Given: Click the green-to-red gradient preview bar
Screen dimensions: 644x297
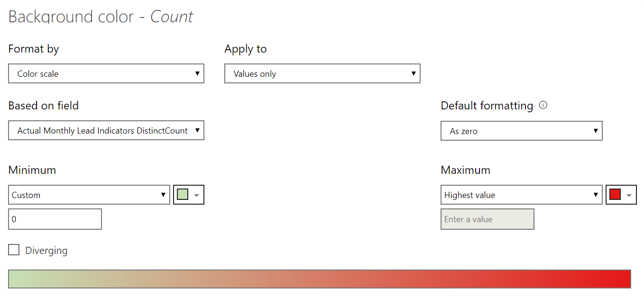Looking at the screenshot, I should pyautogui.click(x=320, y=279).
